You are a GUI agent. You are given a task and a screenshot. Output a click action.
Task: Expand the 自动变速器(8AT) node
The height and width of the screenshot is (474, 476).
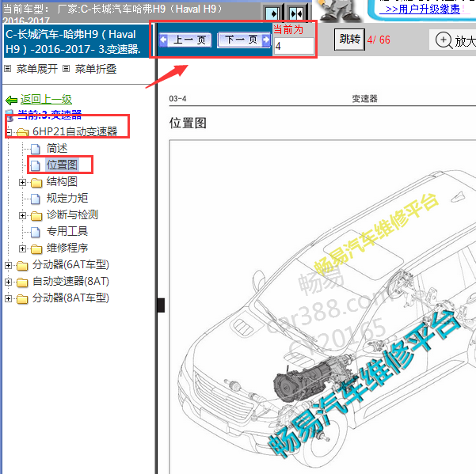(8, 282)
